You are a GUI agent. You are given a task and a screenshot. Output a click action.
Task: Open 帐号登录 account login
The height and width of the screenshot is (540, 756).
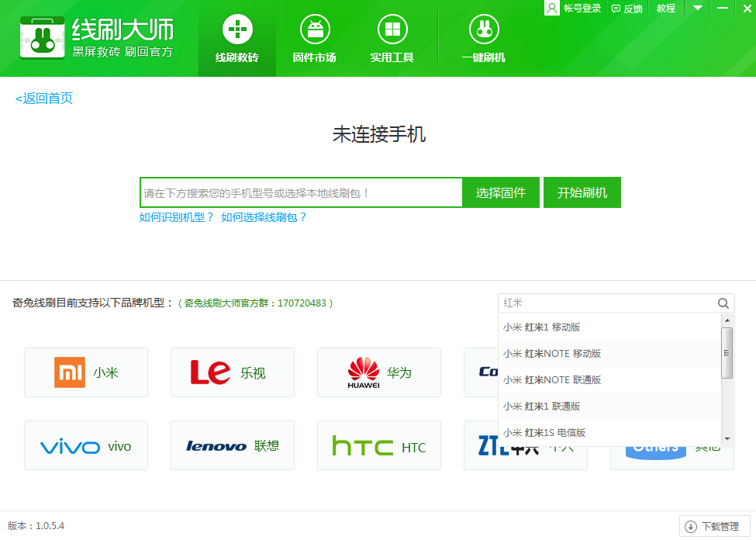coord(582,9)
